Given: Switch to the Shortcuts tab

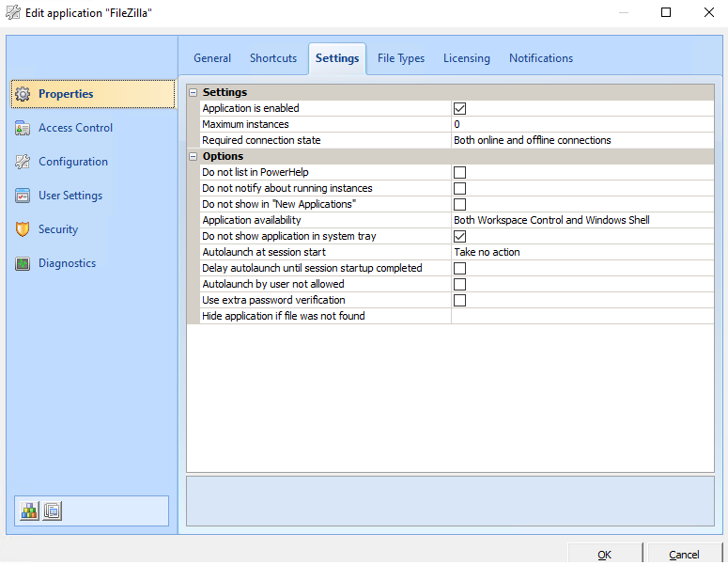Looking at the screenshot, I should coord(273,58).
